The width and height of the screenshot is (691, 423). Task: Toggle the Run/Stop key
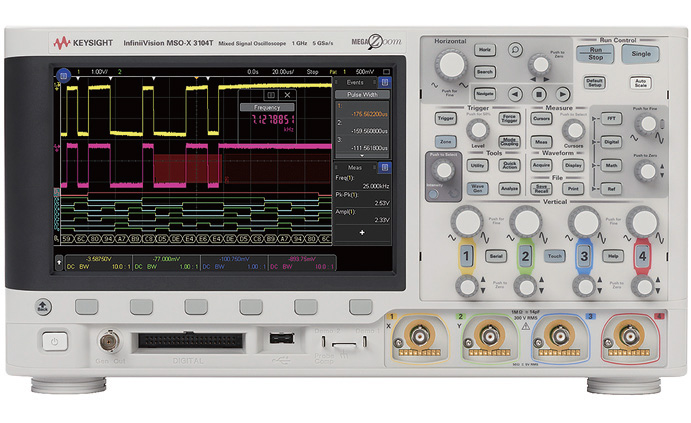pyautogui.click(x=595, y=54)
